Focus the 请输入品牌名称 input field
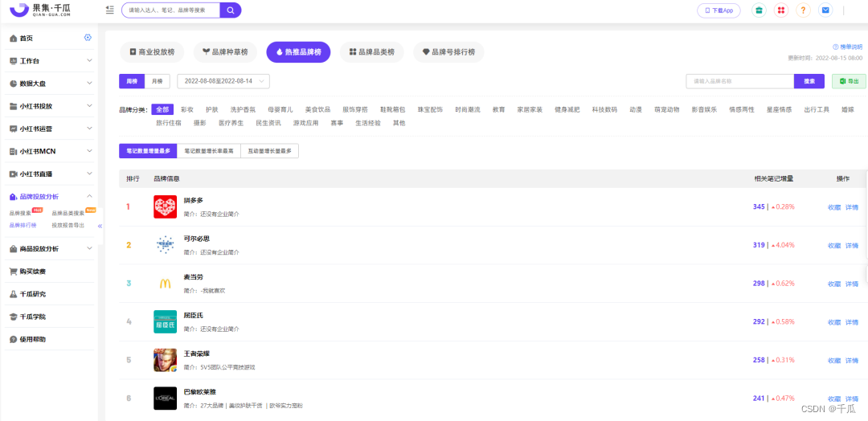This screenshot has height=421, width=868. click(x=740, y=81)
